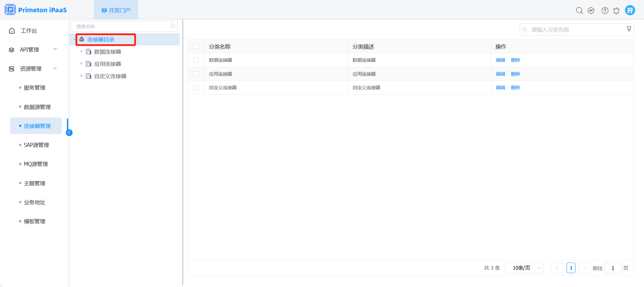Check the box for 数据连接器 row

tap(196, 60)
